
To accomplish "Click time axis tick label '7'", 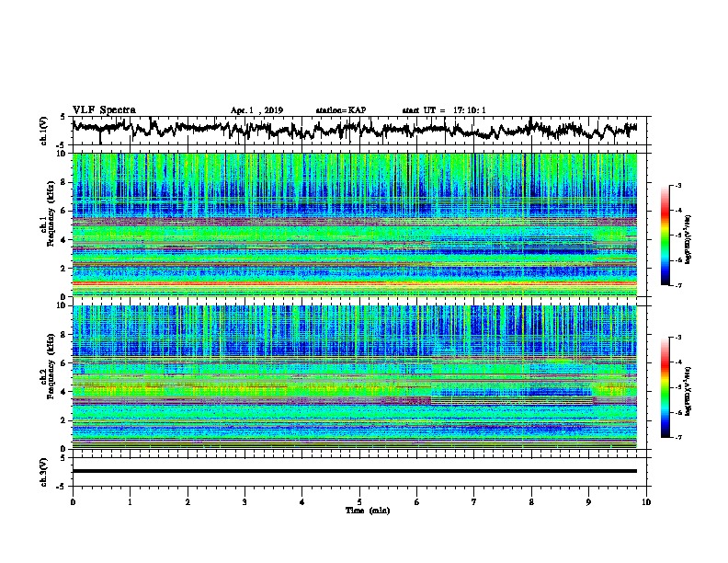I will coord(474,502).
